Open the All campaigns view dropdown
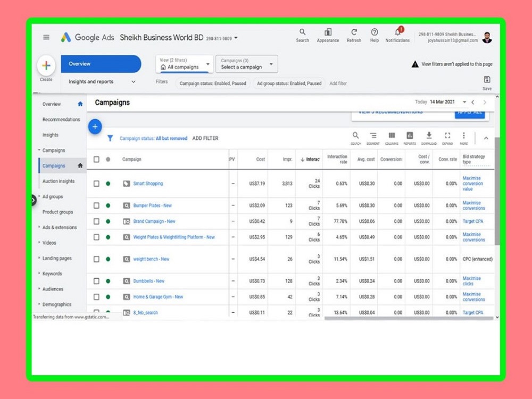Screen dimensions: 532x399 tap(185, 64)
